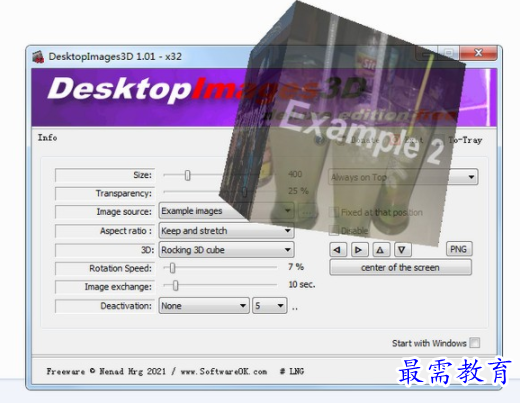Click the "7 %" rotation speed value
This screenshot has width=520, height=403.
point(296,267)
